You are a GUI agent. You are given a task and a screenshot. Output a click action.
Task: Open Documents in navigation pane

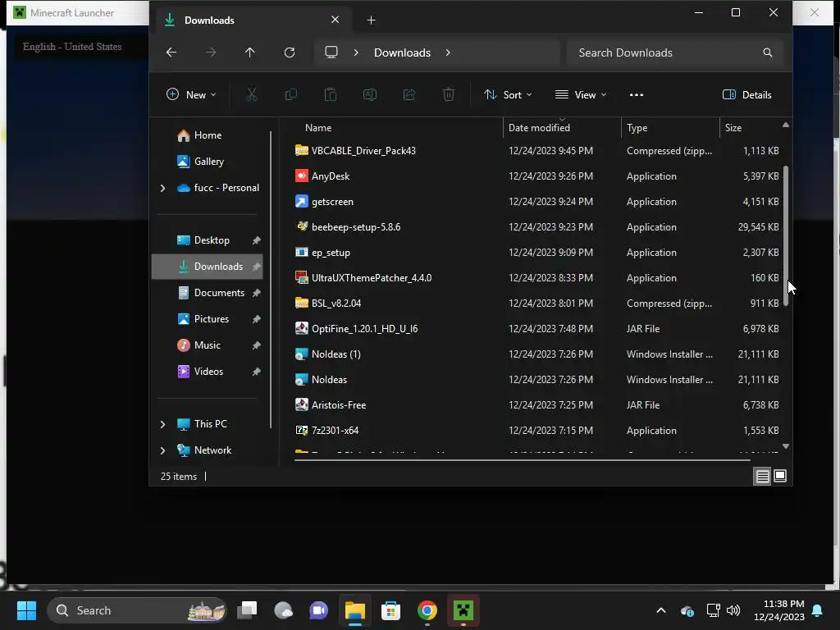(x=218, y=293)
